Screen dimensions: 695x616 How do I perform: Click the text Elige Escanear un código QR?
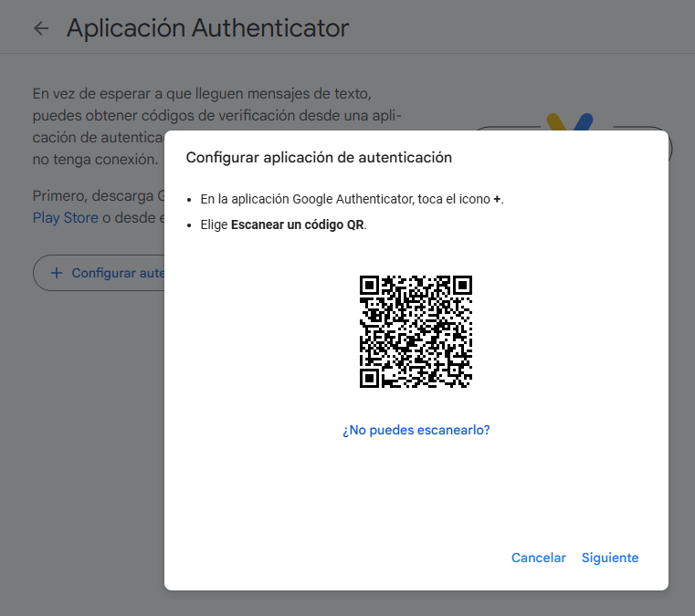pos(283,225)
